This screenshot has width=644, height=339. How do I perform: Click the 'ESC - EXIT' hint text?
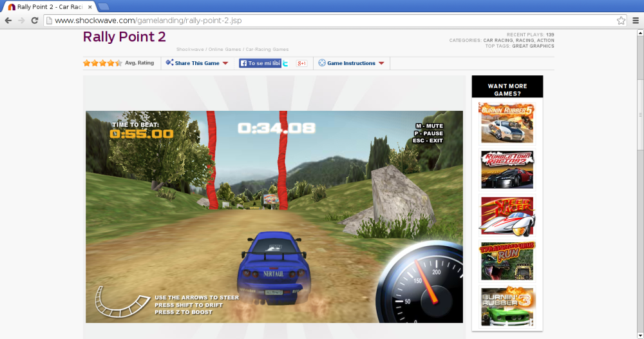click(428, 140)
